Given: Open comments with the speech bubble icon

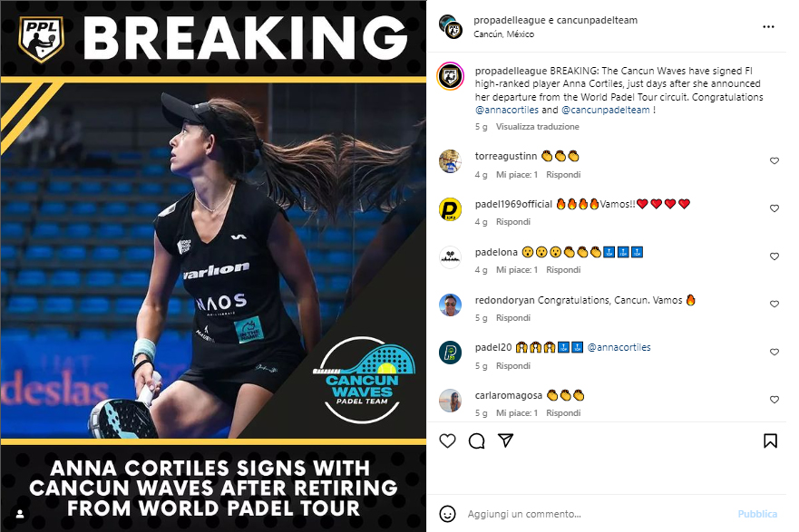Looking at the screenshot, I should click(476, 440).
